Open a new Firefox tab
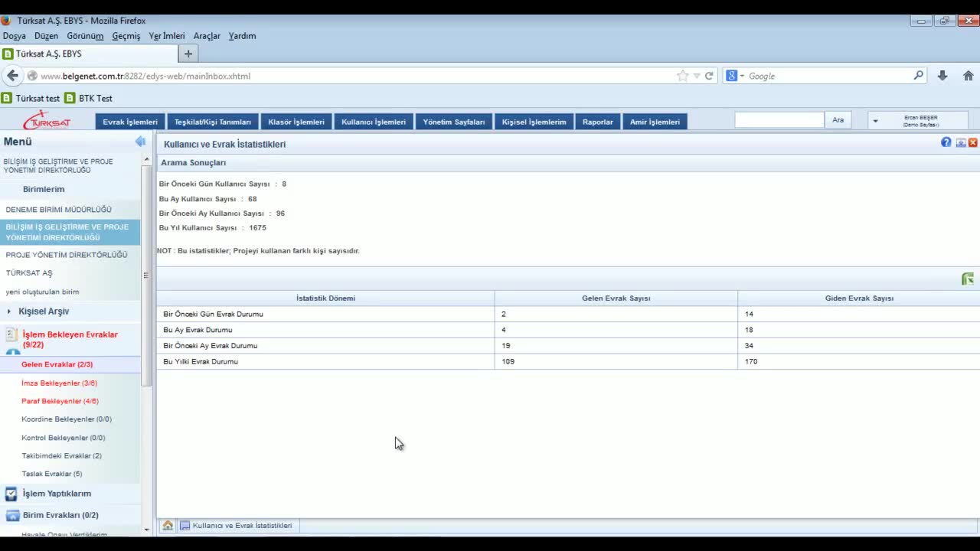This screenshot has width=980, height=551. click(x=188, y=54)
